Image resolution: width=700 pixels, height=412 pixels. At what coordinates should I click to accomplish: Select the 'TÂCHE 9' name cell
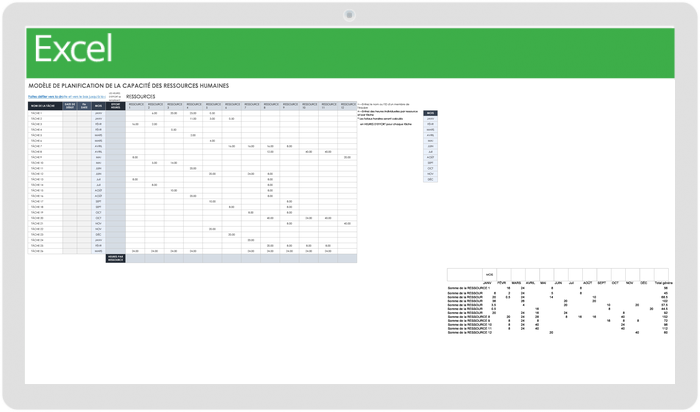(x=45, y=157)
